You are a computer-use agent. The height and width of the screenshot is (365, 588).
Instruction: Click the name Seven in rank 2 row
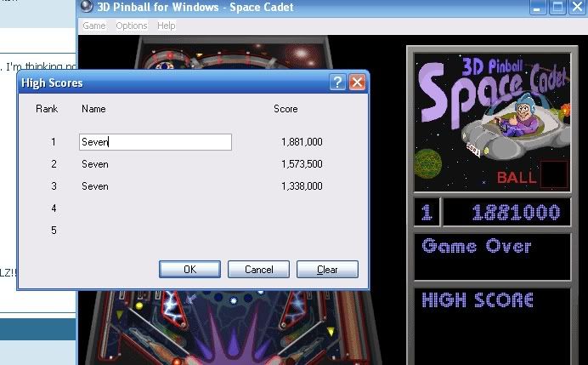[x=95, y=164]
